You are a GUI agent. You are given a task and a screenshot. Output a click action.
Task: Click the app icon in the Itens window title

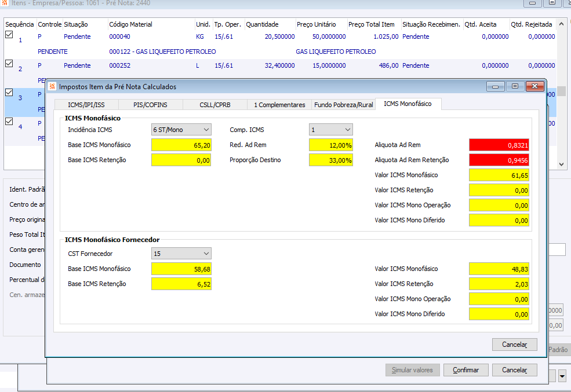click(5, 3)
